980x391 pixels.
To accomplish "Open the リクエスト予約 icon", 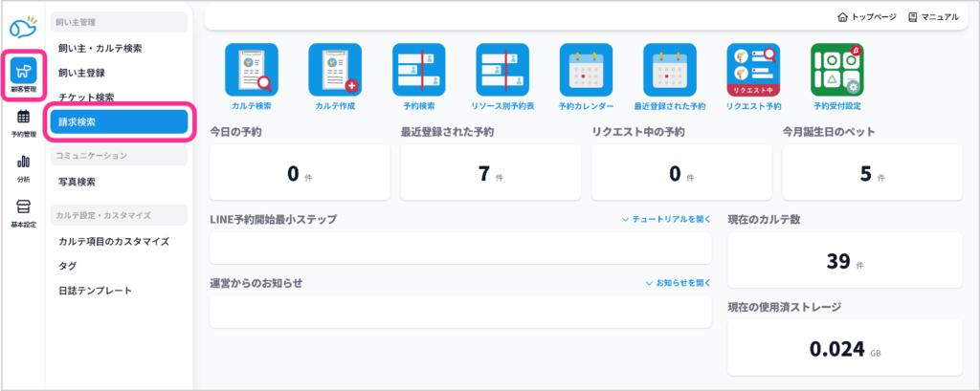I will coord(753,70).
